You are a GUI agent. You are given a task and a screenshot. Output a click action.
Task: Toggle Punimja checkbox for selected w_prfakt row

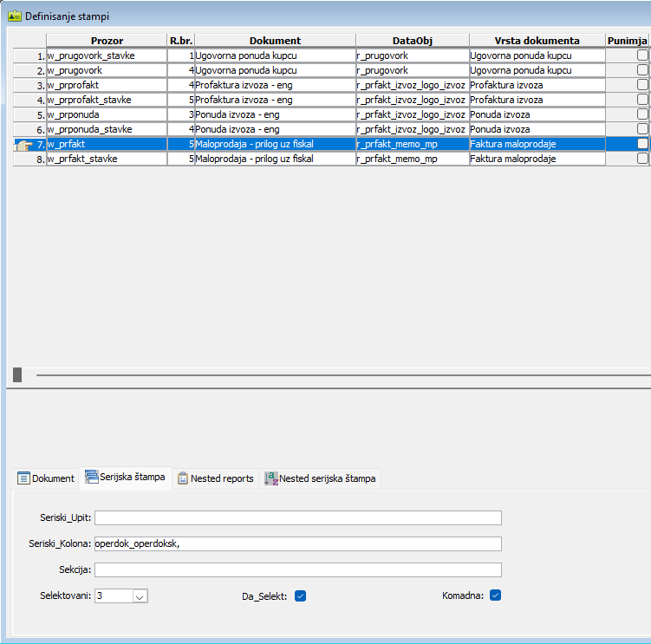(642, 144)
